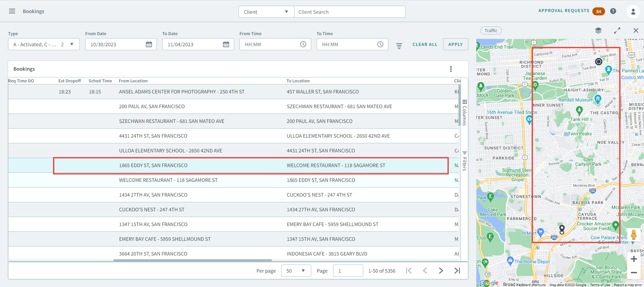Screen dimensions: 644x287
Task: Open Bookings three-dot options menu
Action: [x=451, y=69]
